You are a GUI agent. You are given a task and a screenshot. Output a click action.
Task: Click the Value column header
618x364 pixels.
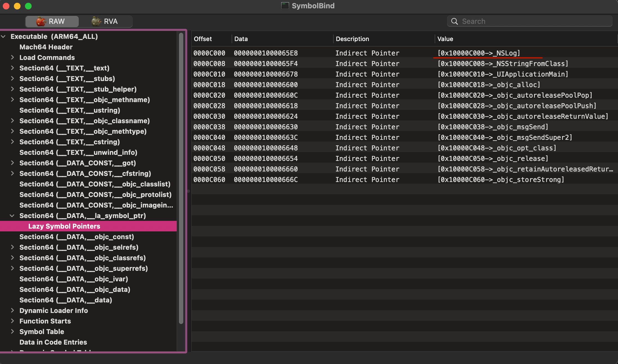pyautogui.click(x=526, y=39)
